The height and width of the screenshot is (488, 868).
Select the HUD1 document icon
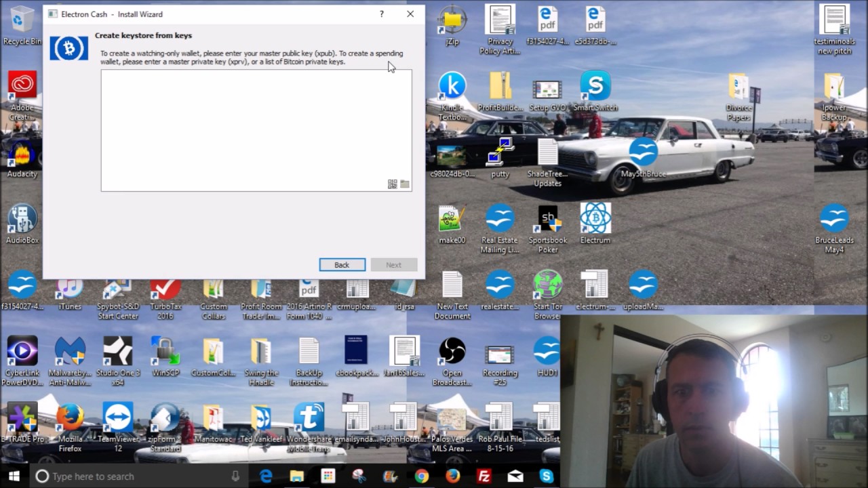547,357
